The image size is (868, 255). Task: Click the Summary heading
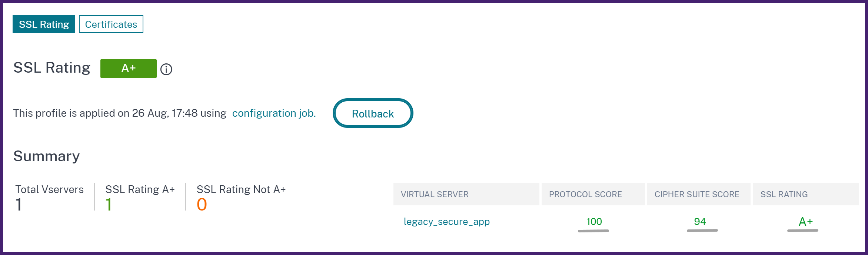click(x=46, y=156)
